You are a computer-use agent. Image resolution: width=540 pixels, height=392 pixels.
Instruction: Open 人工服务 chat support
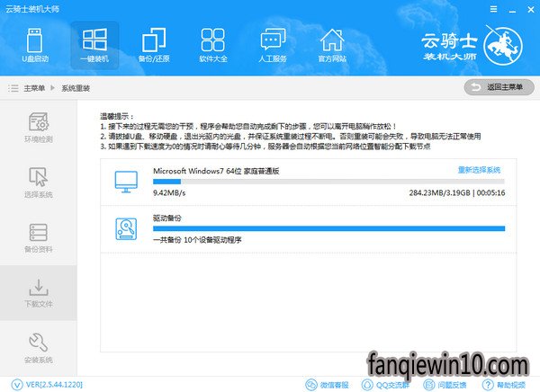tap(273, 46)
